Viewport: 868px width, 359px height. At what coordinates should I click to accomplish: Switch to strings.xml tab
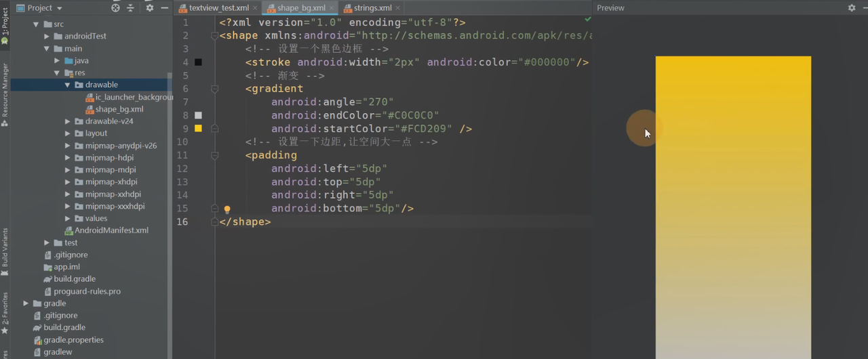(x=372, y=8)
